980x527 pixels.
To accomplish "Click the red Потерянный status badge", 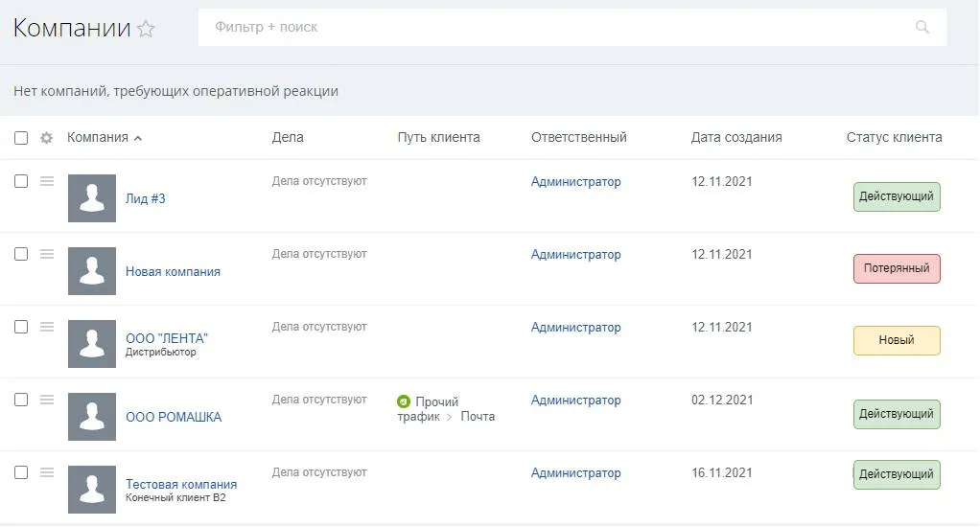I will click(897, 268).
